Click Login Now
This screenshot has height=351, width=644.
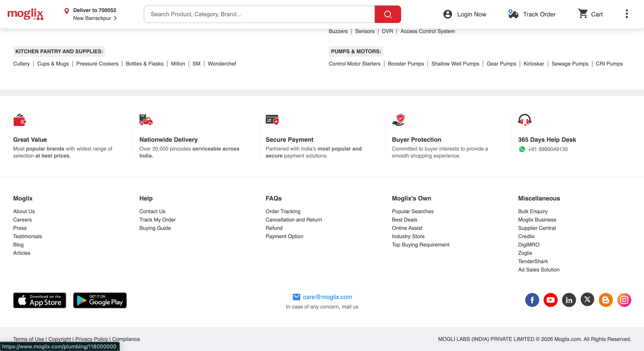pos(471,14)
